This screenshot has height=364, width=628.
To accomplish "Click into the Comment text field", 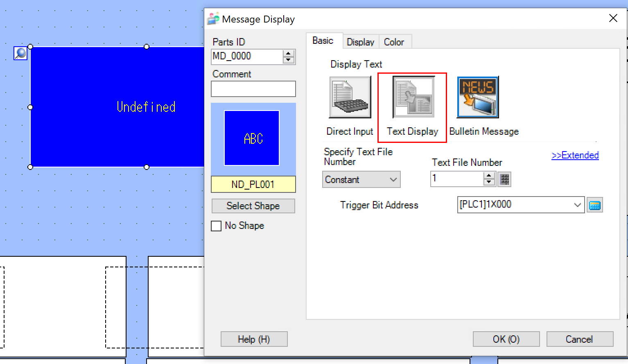I will (253, 89).
